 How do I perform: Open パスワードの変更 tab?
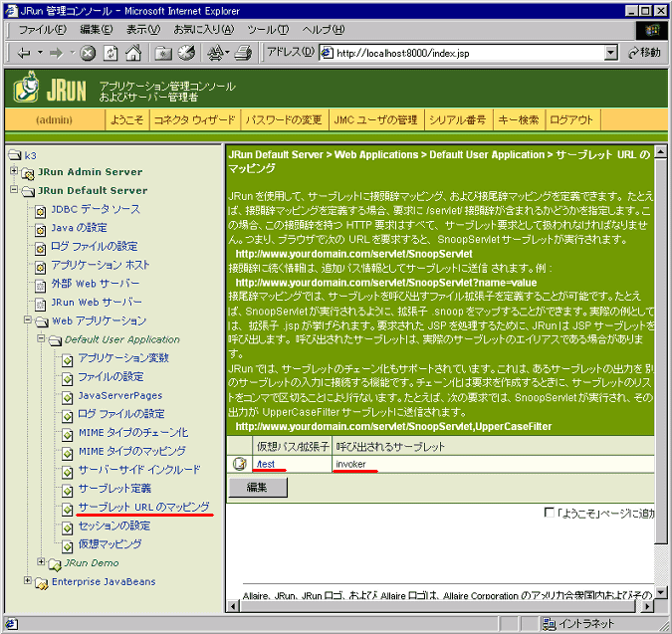click(x=284, y=120)
